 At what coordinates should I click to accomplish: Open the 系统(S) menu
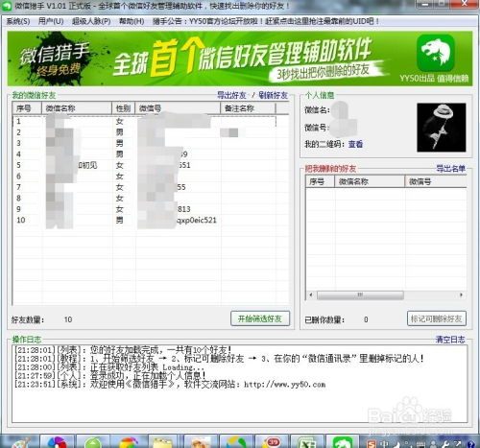click(x=18, y=21)
